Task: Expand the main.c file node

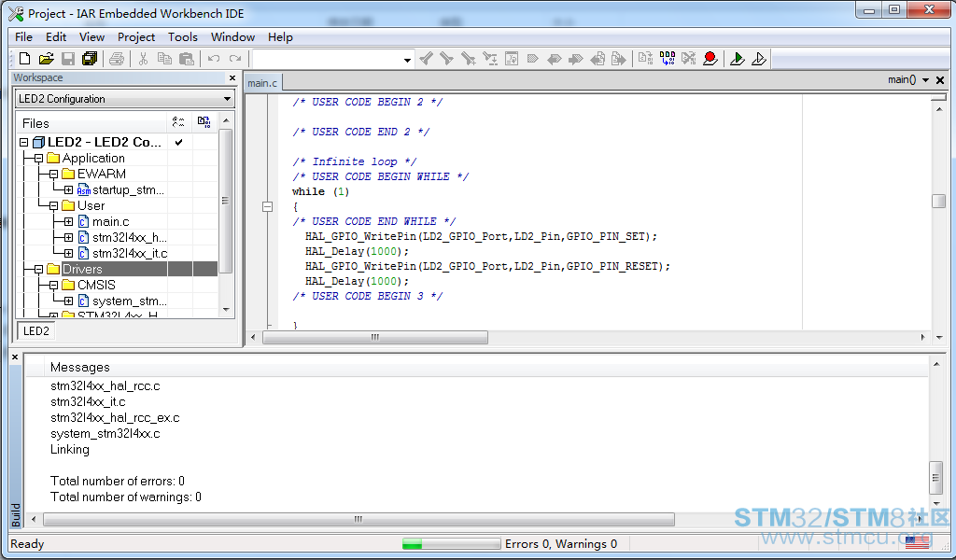Action: coord(68,222)
